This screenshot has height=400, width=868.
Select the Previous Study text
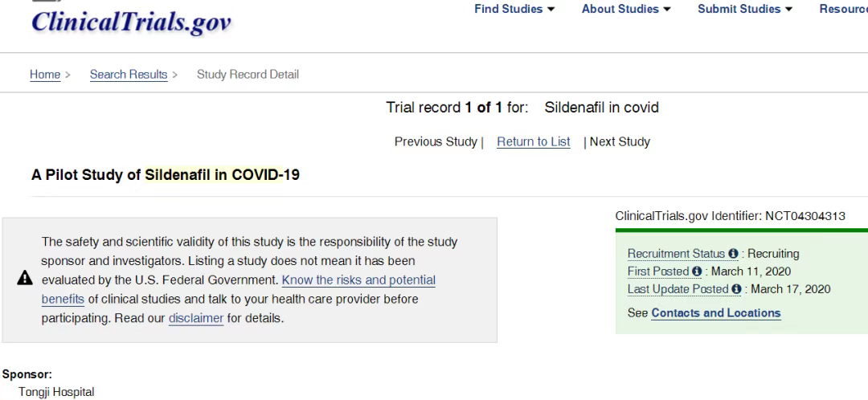click(436, 141)
